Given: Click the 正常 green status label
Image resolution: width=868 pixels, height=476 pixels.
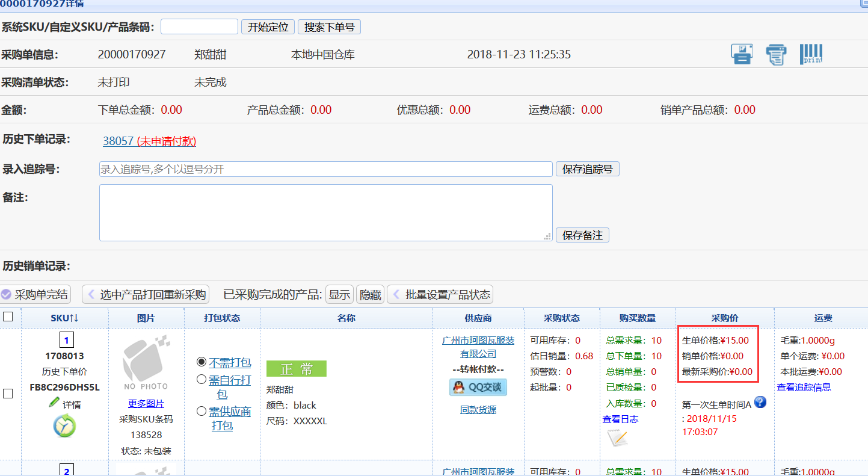Looking at the screenshot, I should (297, 369).
